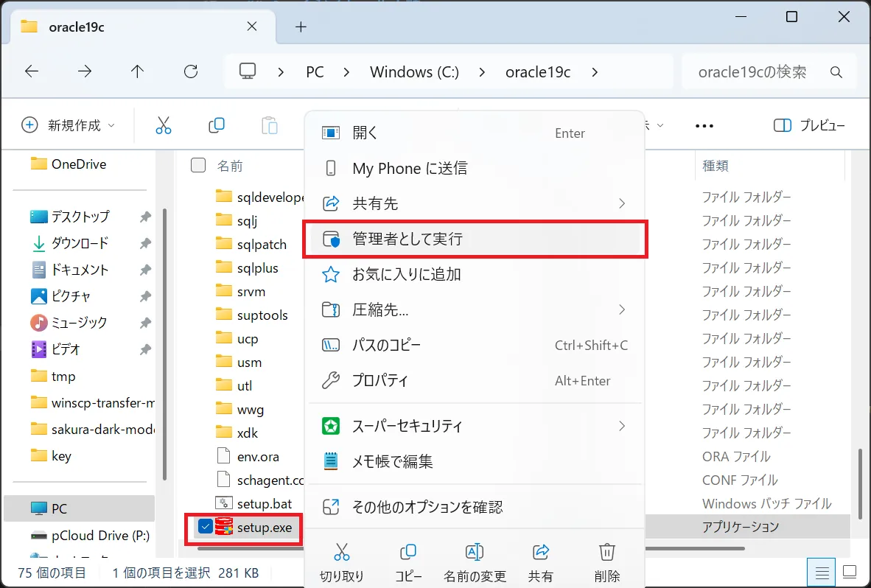
Task: Click the file list horizontal scrollbar
Action: [x=471, y=548]
